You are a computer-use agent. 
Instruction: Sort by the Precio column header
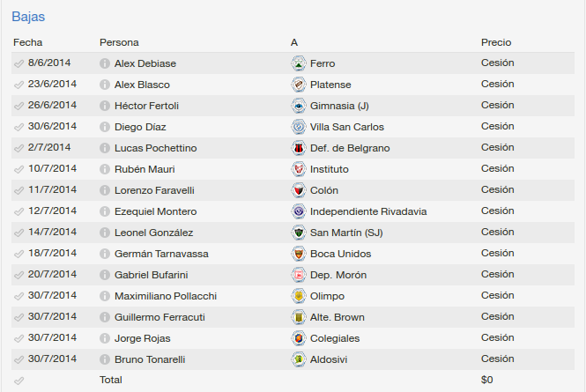coord(496,42)
